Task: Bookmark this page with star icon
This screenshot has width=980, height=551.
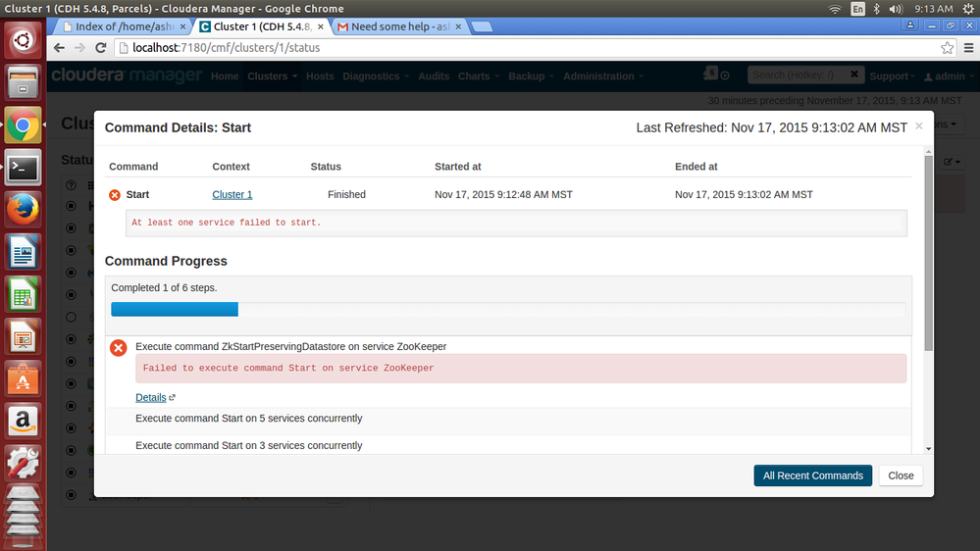Action: (947, 47)
